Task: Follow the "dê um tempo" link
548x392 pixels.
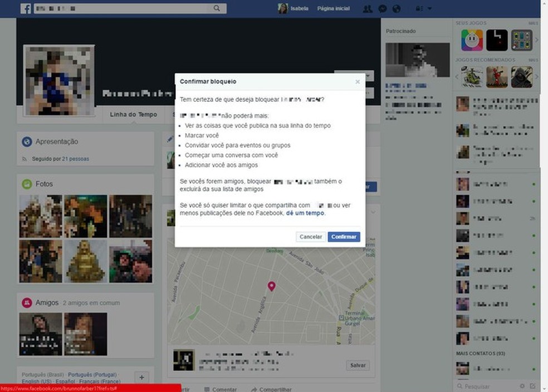Action: (305, 213)
